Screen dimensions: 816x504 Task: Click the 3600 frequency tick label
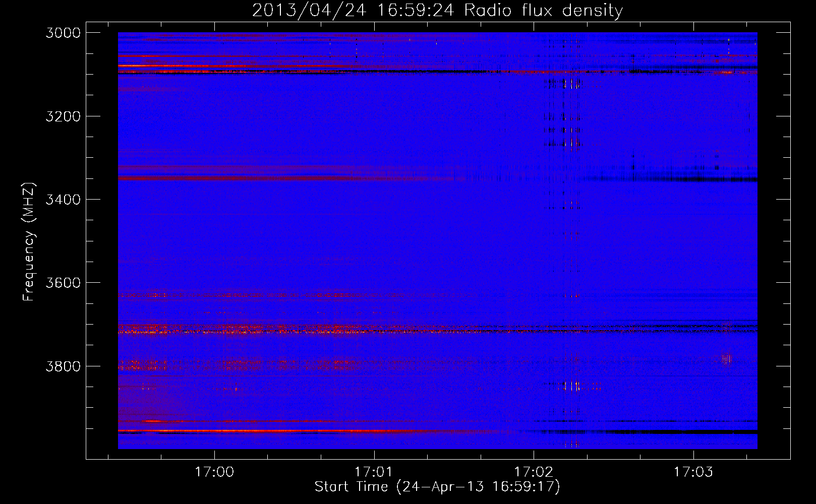[x=63, y=283]
